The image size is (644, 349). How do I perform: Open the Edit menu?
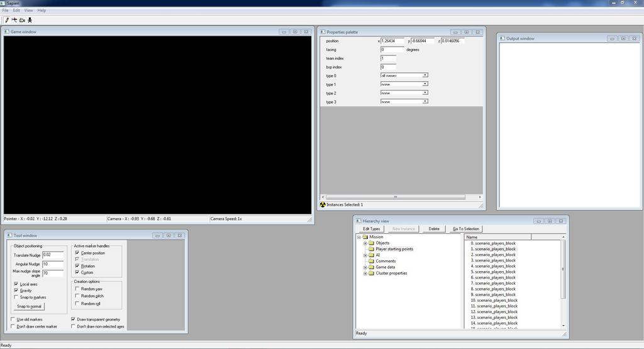click(x=16, y=11)
